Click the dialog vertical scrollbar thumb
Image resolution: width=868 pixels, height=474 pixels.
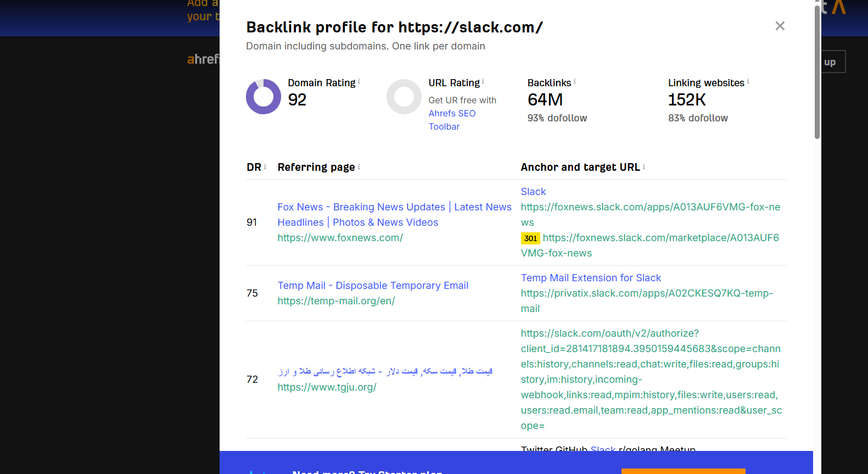(x=817, y=71)
